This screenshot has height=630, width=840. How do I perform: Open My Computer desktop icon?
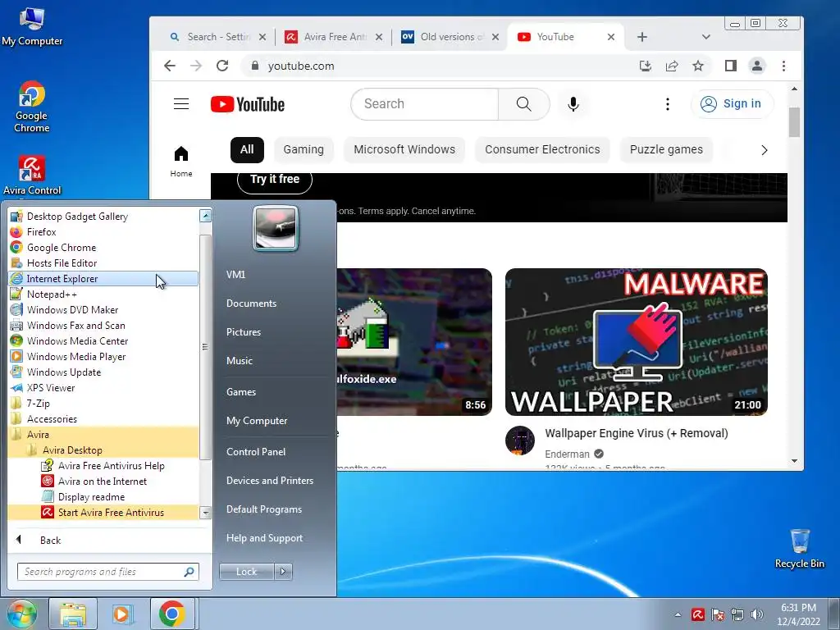click(32, 27)
